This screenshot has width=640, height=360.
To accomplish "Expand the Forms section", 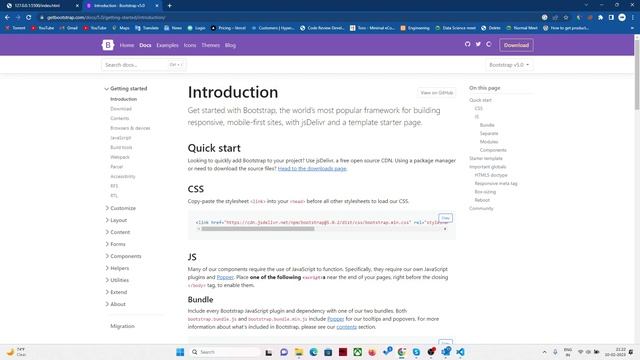I will [116, 244].
